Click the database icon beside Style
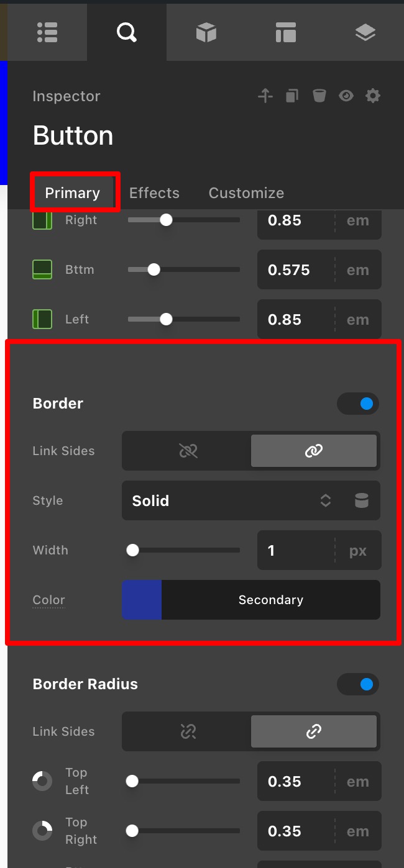 click(362, 500)
